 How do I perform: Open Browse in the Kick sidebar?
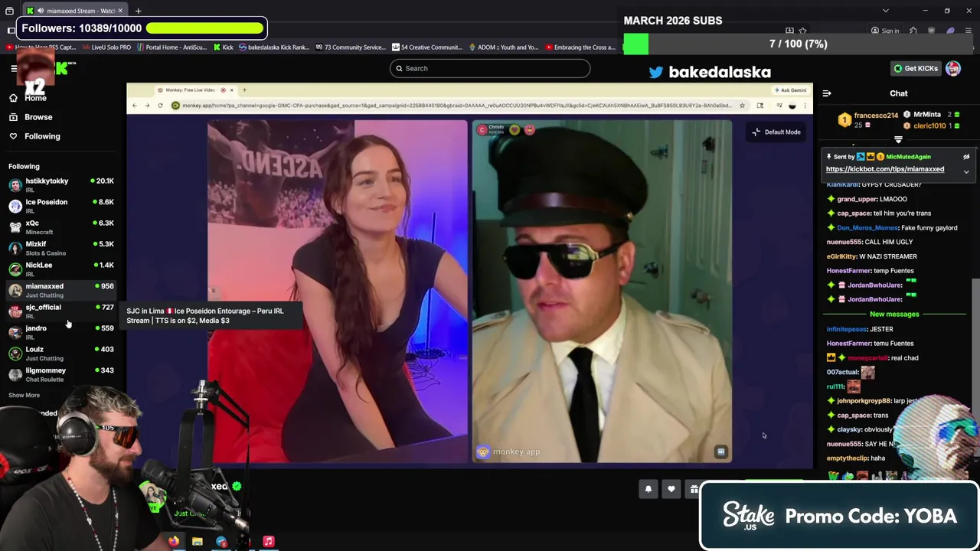point(38,117)
